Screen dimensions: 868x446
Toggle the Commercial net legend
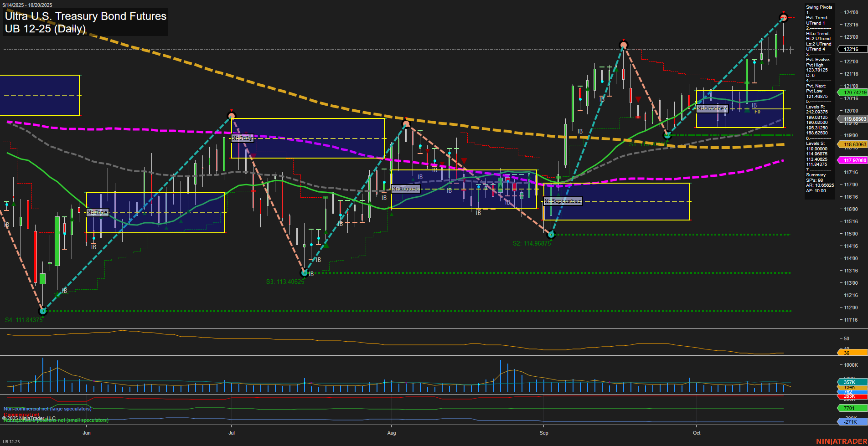point(21,415)
